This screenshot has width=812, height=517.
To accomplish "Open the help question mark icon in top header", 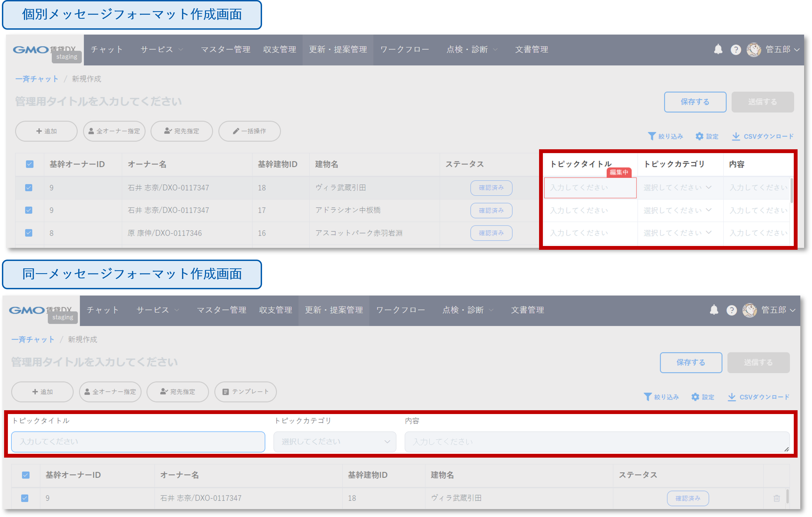I will 736,50.
